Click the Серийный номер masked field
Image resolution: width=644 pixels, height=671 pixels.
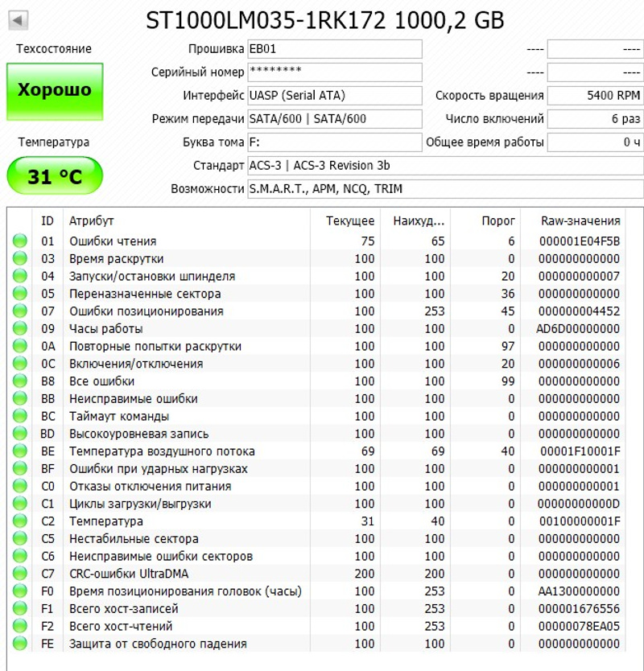click(334, 72)
